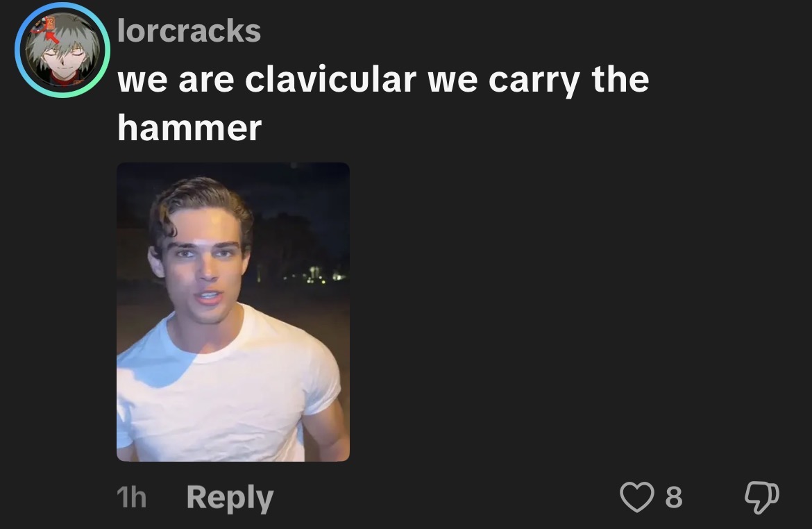812x529 pixels.
Task: Tap the anime character profile picture
Action: (x=62, y=50)
